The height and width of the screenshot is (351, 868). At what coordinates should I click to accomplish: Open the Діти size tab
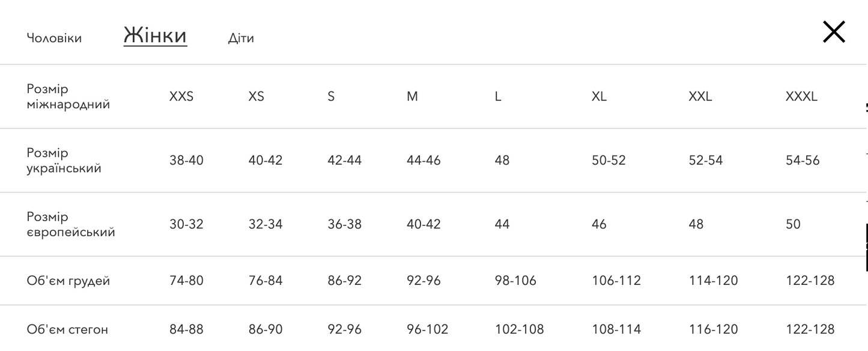click(x=241, y=38)
